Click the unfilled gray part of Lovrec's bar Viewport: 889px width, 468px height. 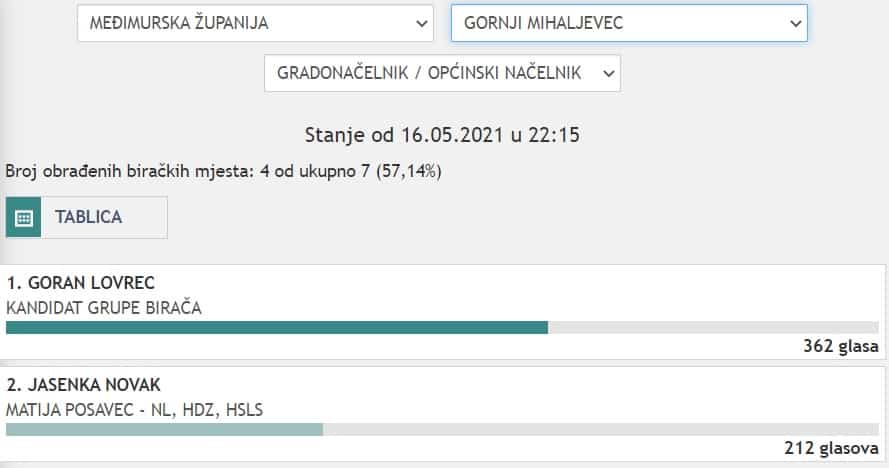pos(713,327)
